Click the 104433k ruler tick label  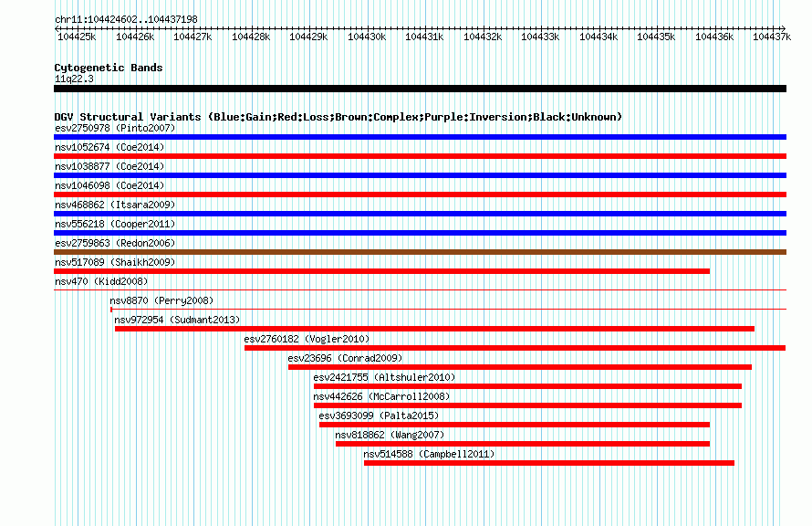(540, 37)
